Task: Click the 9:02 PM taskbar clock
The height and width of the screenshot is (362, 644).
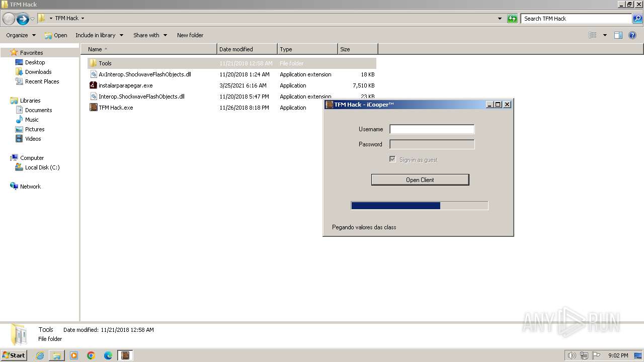Action: [x=618, y=355]
